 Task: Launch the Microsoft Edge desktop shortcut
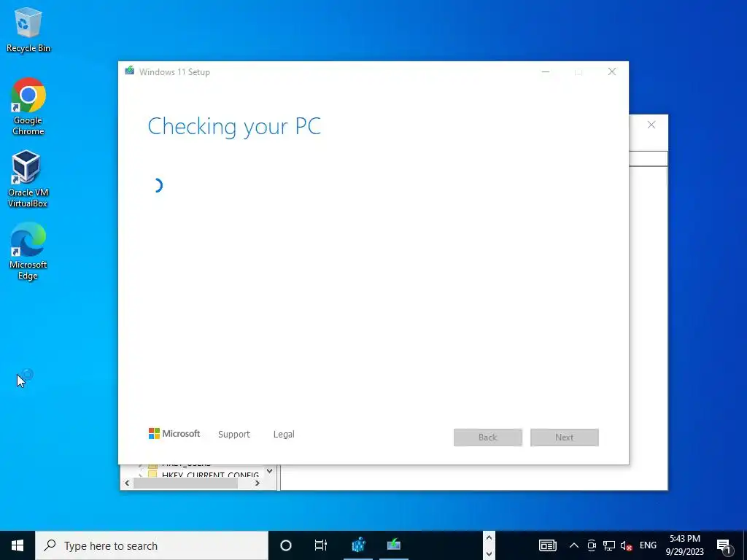[x=28, y=251]
